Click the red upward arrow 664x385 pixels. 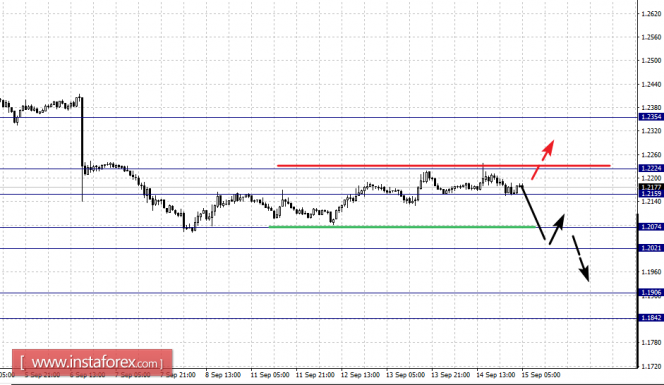(542, 159)
